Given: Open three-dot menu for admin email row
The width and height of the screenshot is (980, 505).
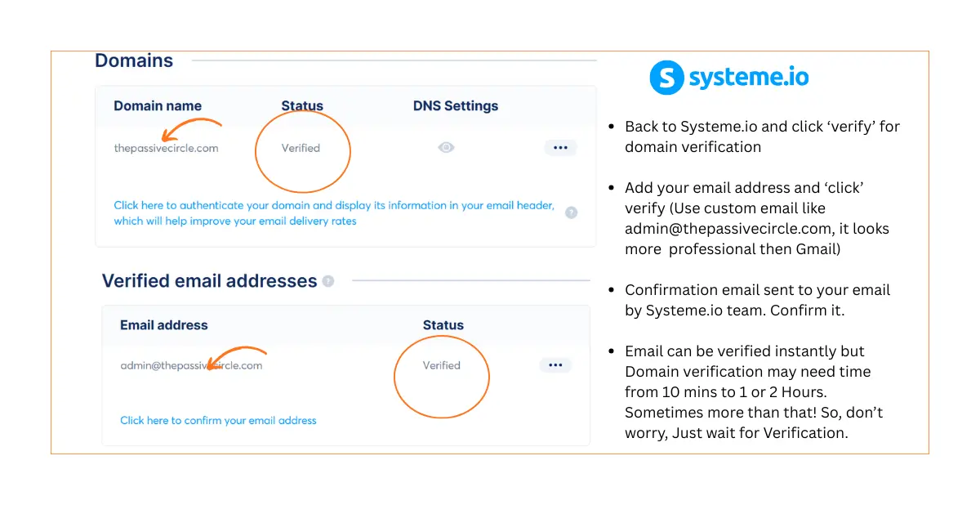Looking at the screenshot, I should (x=555, y=365).
